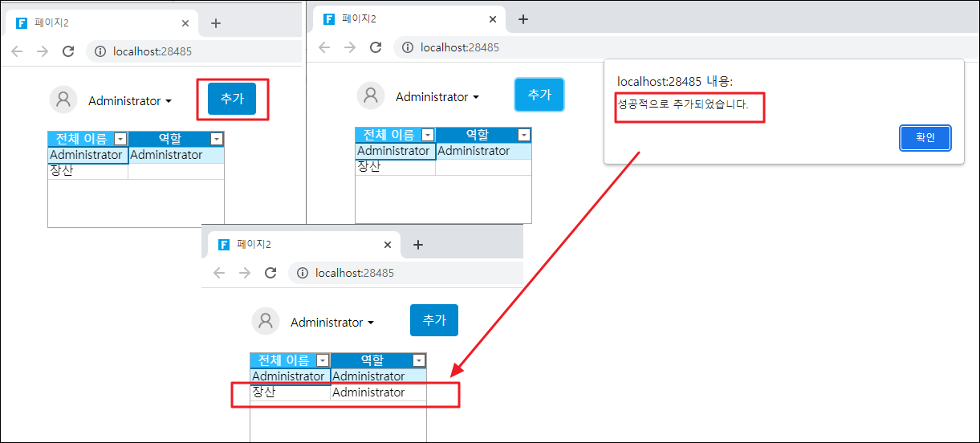980x443 pixels.
Task: Expand the Administrator user menu in the bottom window
Action: click(332, 323)
